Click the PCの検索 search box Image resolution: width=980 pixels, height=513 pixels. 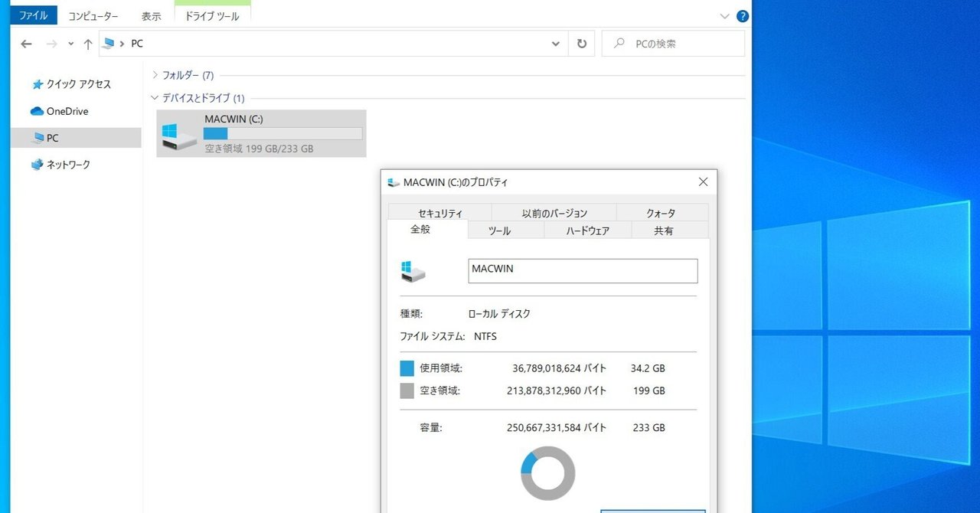(674, 44)
